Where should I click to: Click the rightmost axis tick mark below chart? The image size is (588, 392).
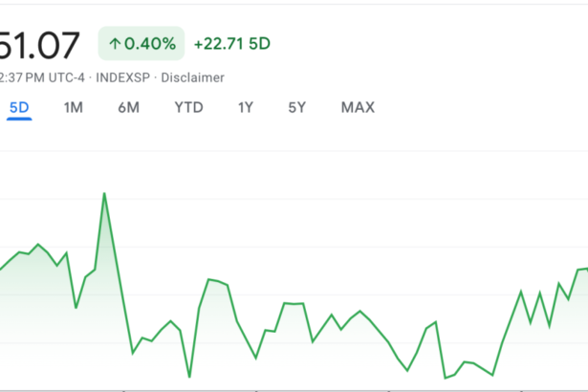tap(521, 390)
